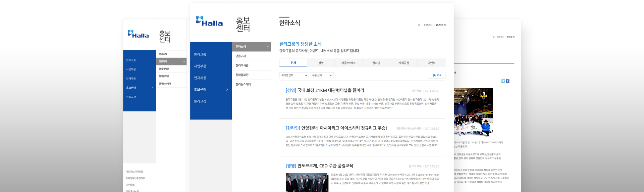Select the 사회공헌 tab
Screen dimensions: 644x192
pyautogui.click(x=404, y=63)
